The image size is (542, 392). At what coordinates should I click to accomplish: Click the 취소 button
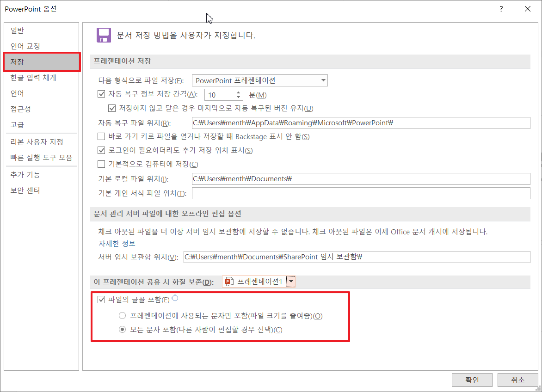click(517, 380)
